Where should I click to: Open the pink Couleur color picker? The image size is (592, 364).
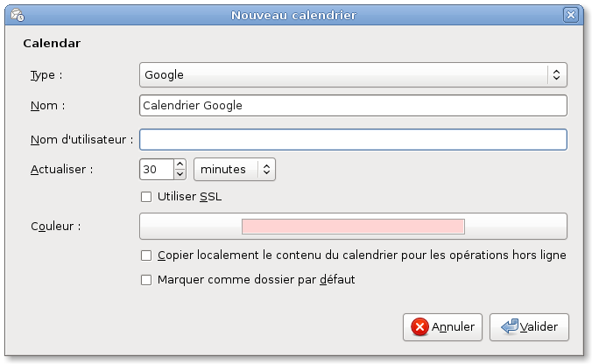tap(353, 226)
